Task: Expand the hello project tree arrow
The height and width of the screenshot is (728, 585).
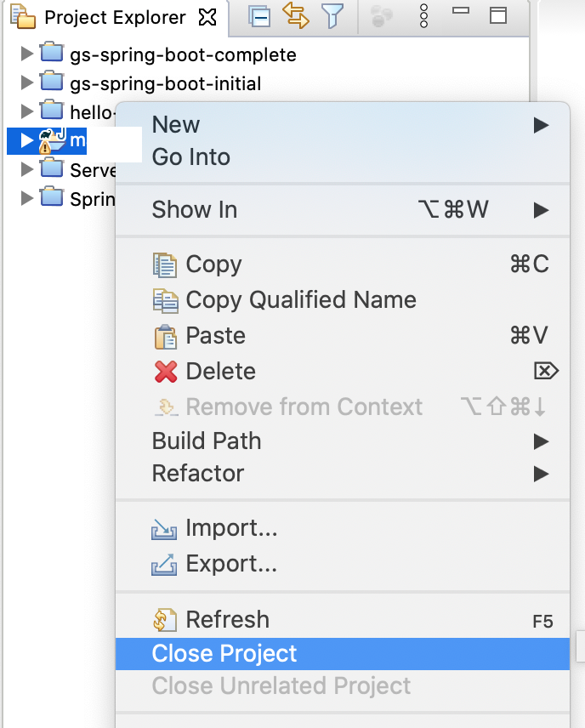Action: [27, 111]
